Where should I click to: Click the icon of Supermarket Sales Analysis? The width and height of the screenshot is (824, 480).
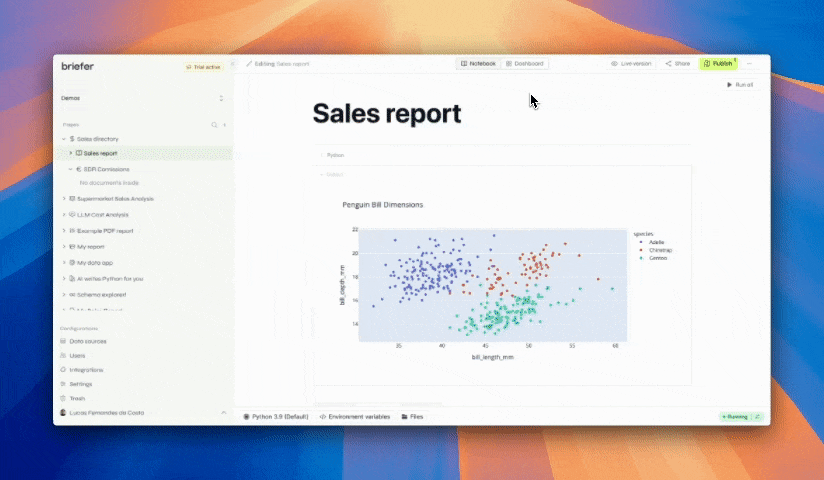72,199
